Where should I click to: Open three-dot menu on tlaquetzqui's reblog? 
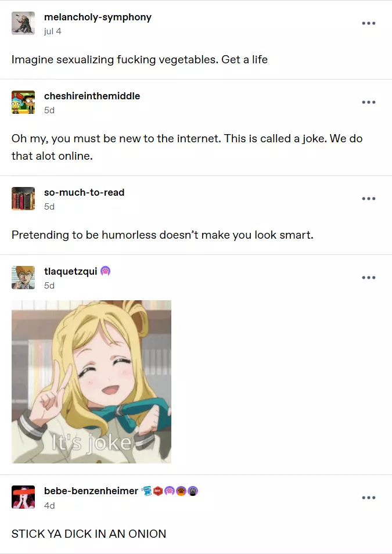(368, 278)
